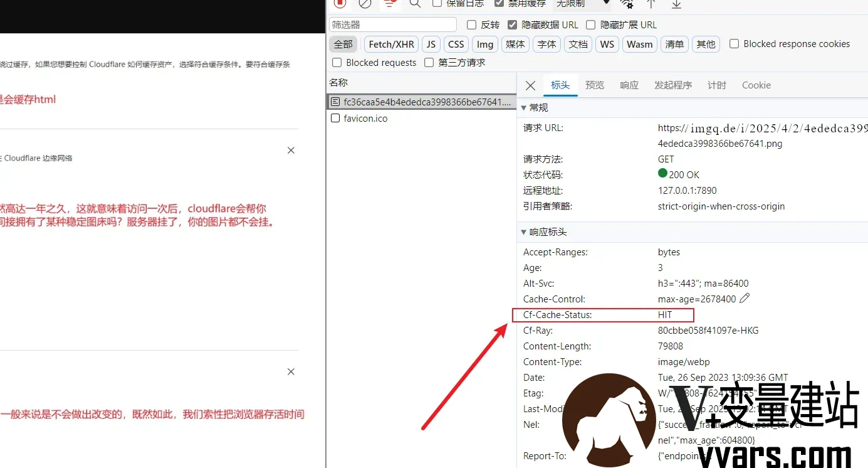Click the strict-origin-when-cross-origin value
Image resolution: width=868 pixels, height=468 pixels.
coord(721,206)
